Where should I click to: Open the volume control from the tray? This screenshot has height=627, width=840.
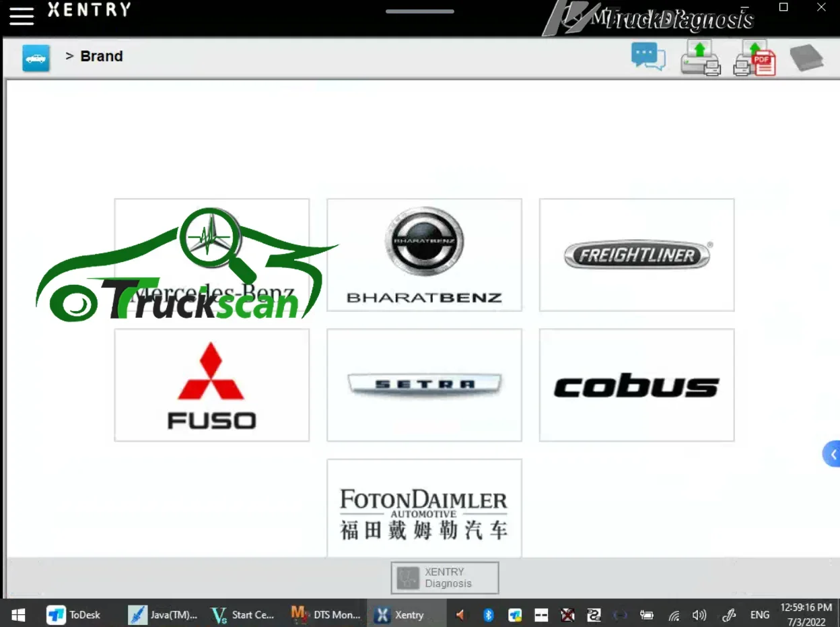click(699, 614)
